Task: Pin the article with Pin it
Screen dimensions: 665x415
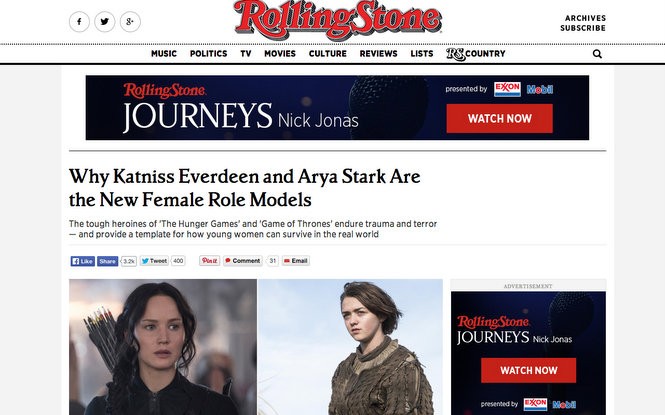Action: [x=210, y=261]
